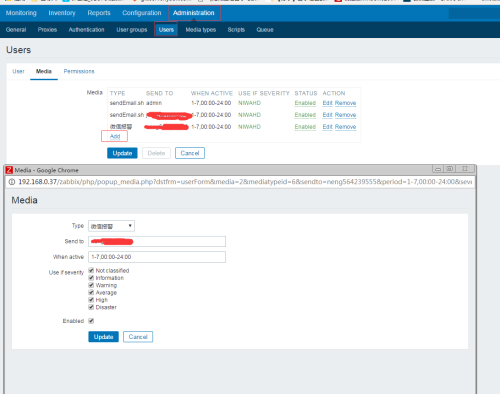The image size is (500, 394).
Task: Edit the second sendEmail.sh media row
Action: tap(327, 115)
